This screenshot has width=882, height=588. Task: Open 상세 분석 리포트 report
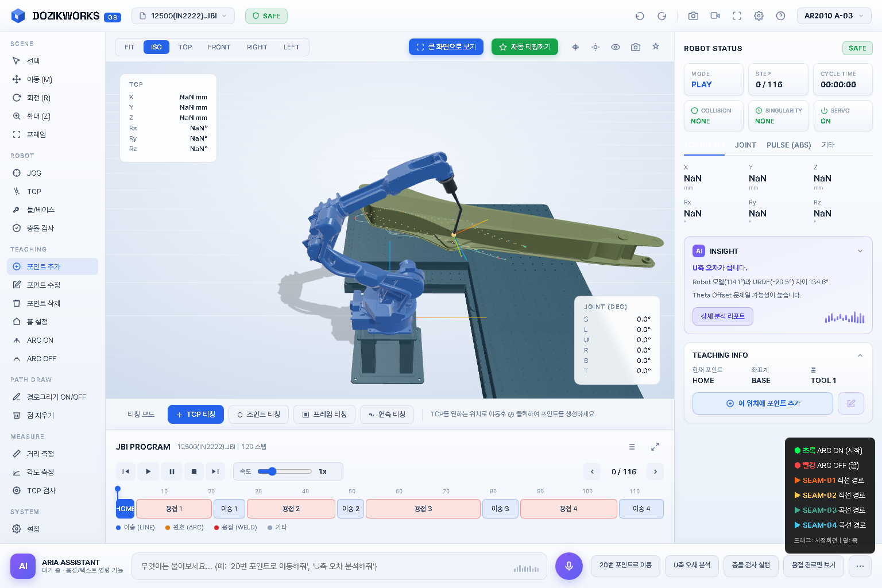click(723, 316)
